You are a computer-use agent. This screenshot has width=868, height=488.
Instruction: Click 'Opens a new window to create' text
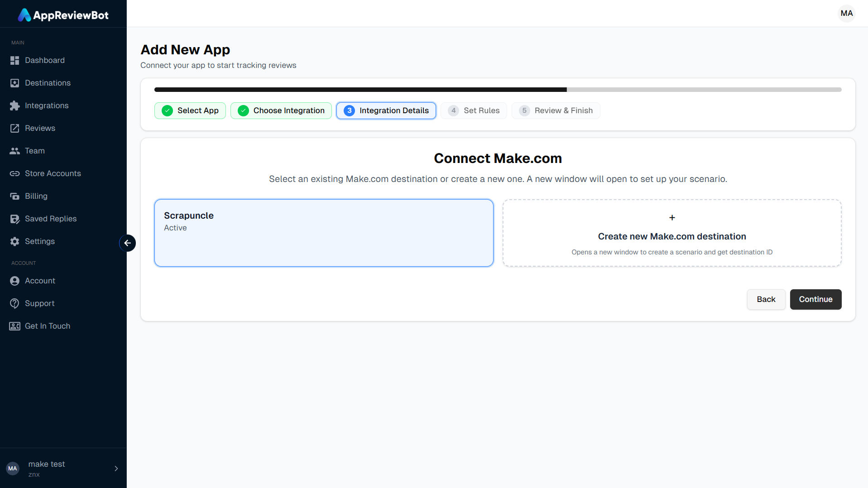(672, 252)
